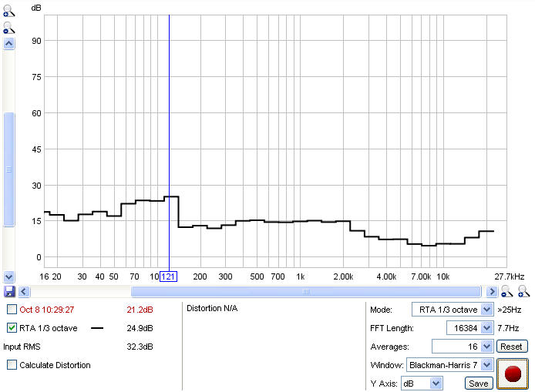Toggle the Oct 8 10:29:27 trace checkbox

(x=12, y=310)
